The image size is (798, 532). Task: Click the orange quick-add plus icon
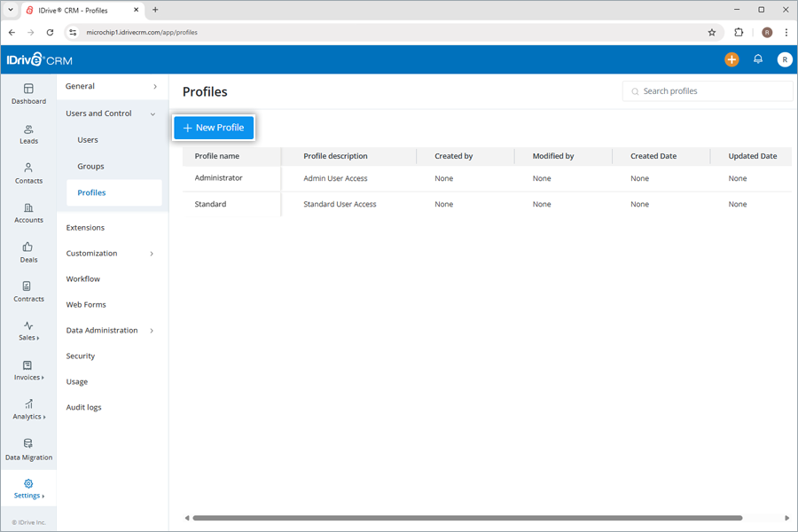[x=731, y=59]
